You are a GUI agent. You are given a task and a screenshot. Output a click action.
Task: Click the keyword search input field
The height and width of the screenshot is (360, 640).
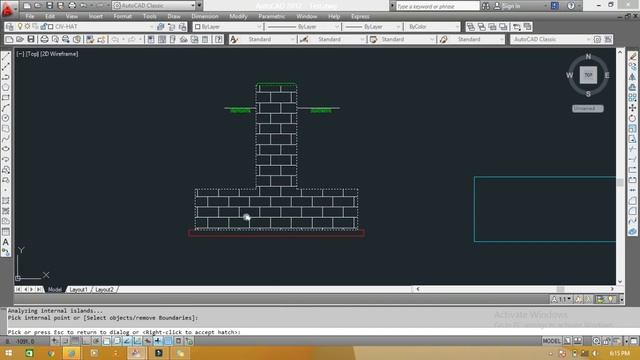pos(438,6)
